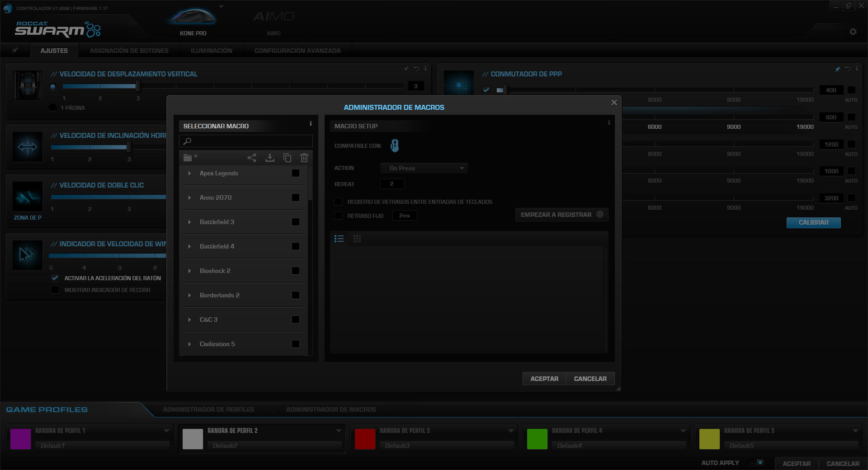868x470 pixels.
Task: Expand the Battlefield 4 macro folder
Action: pyautogui.click(x=189, y=246)
